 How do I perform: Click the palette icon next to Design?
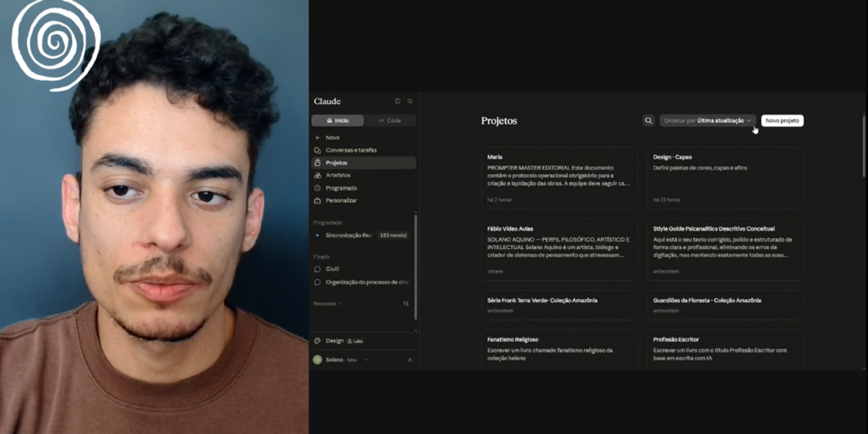point(317,341)
